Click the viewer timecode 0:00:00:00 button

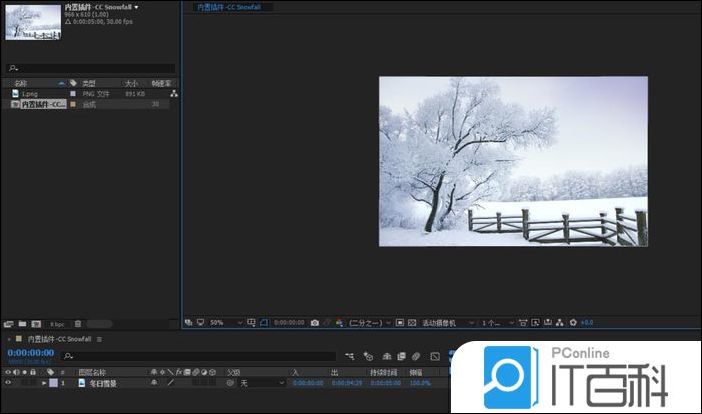point(289,323)
